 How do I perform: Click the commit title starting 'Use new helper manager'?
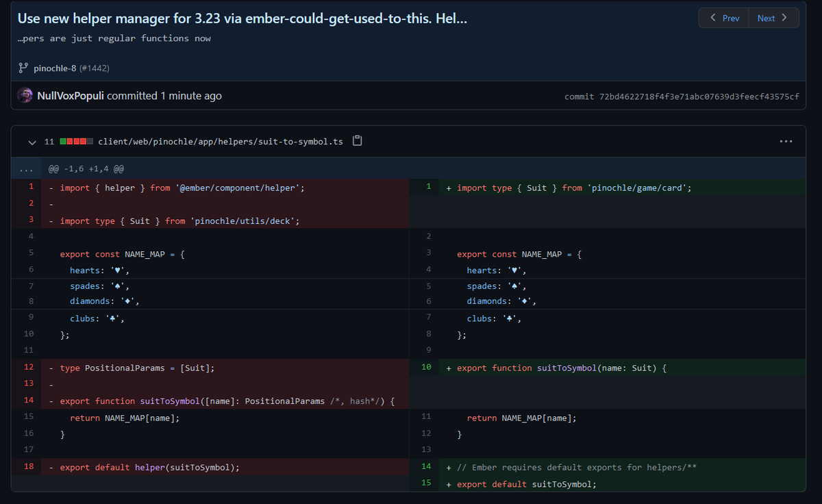pyautogui.click(x=242, y=18)
